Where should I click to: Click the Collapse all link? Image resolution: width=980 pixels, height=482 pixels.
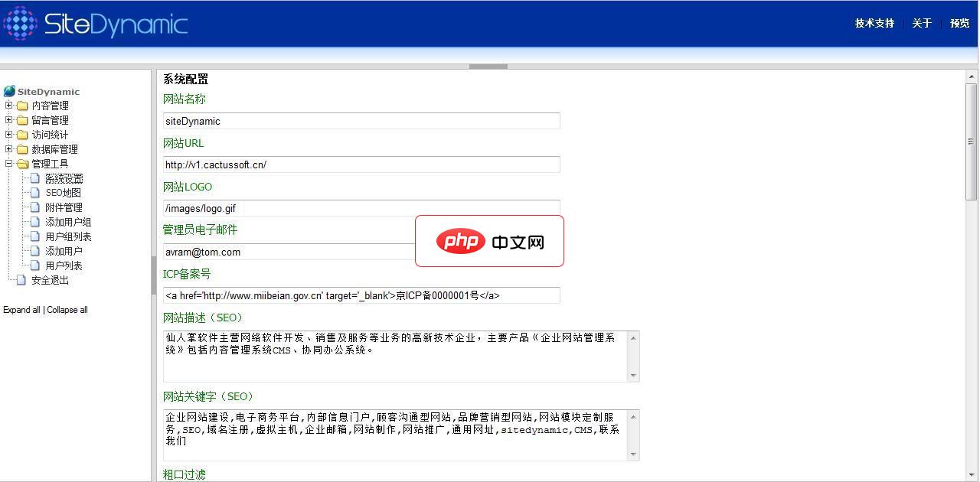point(67,309)
